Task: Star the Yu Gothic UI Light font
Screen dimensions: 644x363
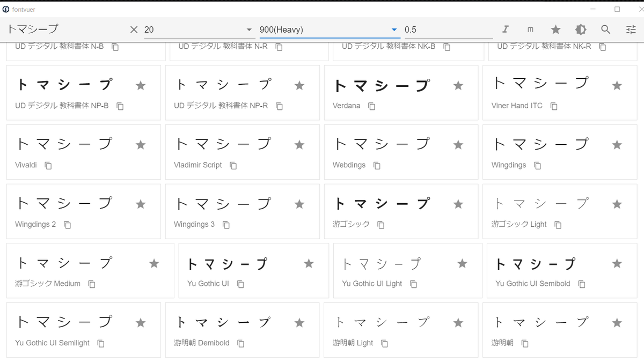Action: pyautogui.click(x=462, y=263)
